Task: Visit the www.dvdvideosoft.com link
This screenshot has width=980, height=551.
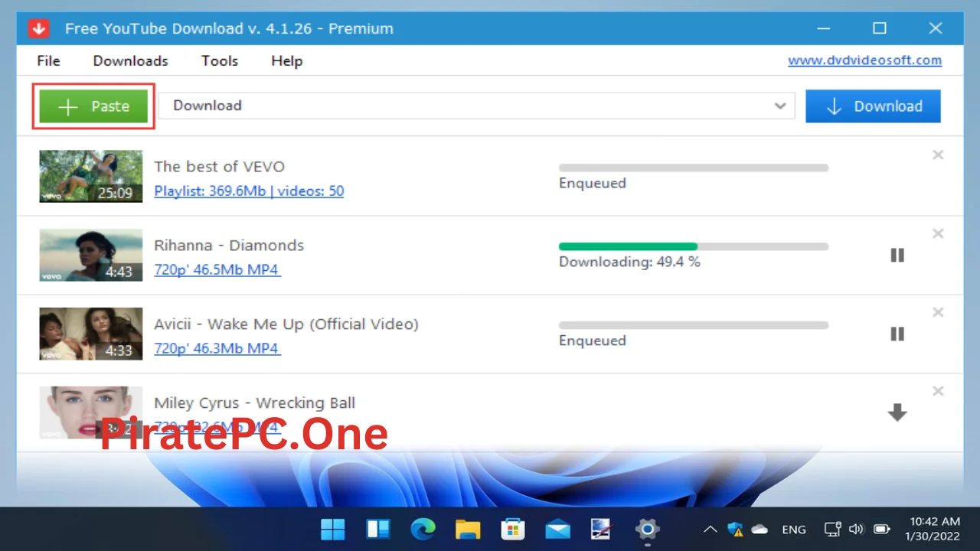Action: pyautogui.click(x=865, y=60)
